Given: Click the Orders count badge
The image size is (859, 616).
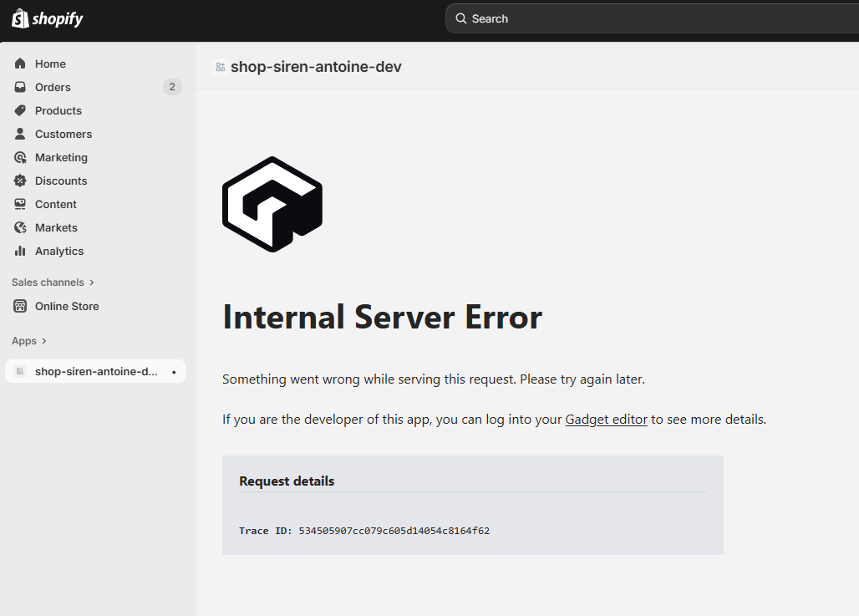Looking at the screenshot, I should coord(172,87).
